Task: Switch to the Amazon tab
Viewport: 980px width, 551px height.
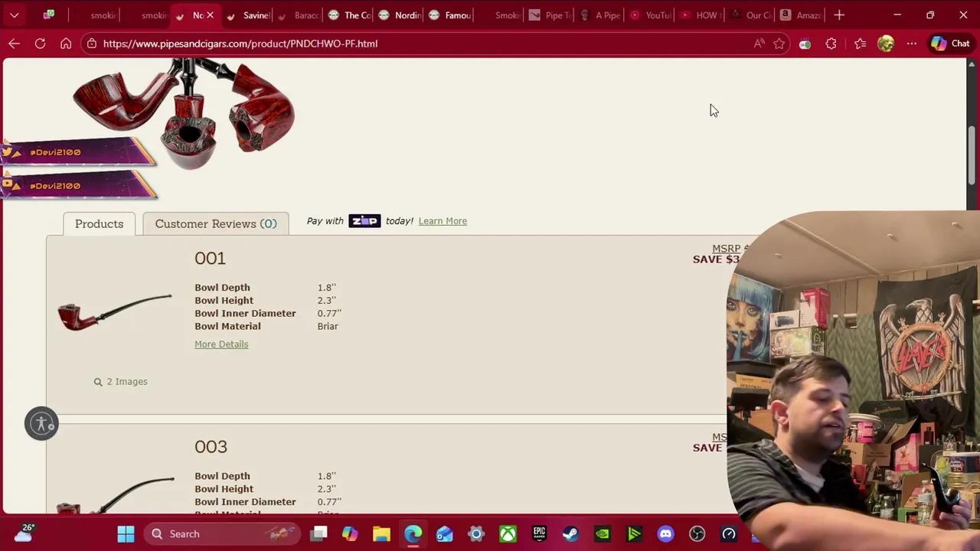Action: (801, 15)
